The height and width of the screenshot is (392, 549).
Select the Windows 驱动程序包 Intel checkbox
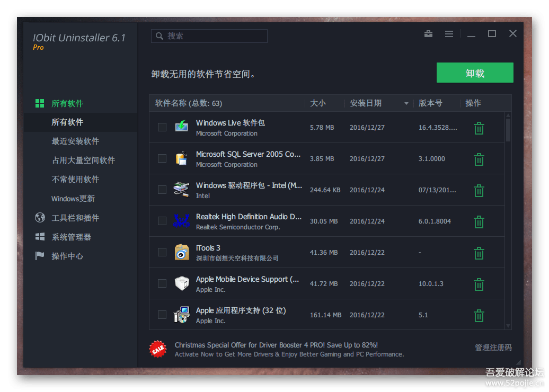(x=162, y=190)
